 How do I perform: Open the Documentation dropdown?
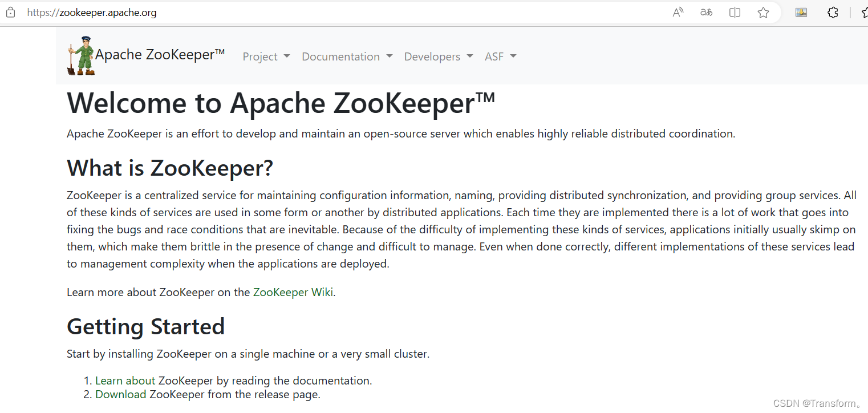click(x=347, y=56)
